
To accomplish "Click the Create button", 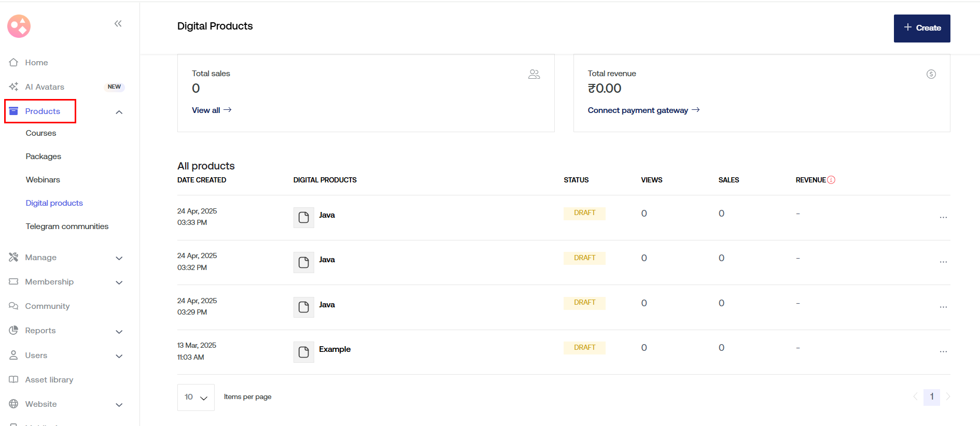I will [921, 28].
